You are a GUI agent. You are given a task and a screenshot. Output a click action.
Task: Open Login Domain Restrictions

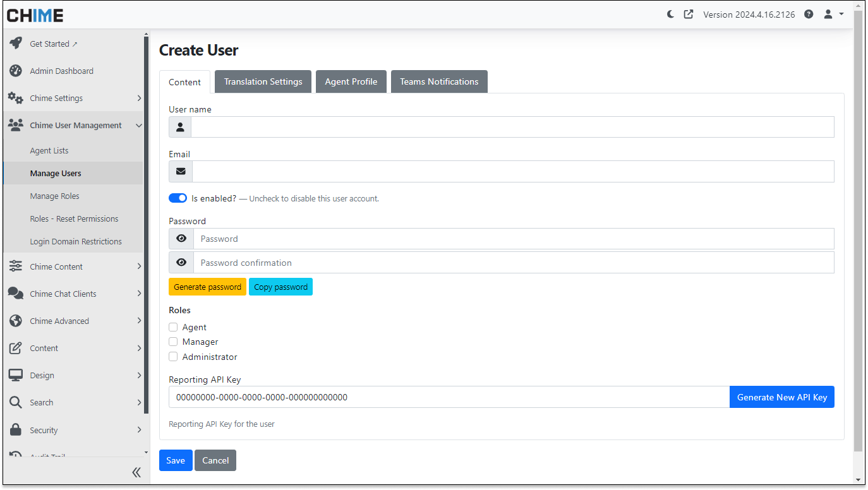[76, 241]
